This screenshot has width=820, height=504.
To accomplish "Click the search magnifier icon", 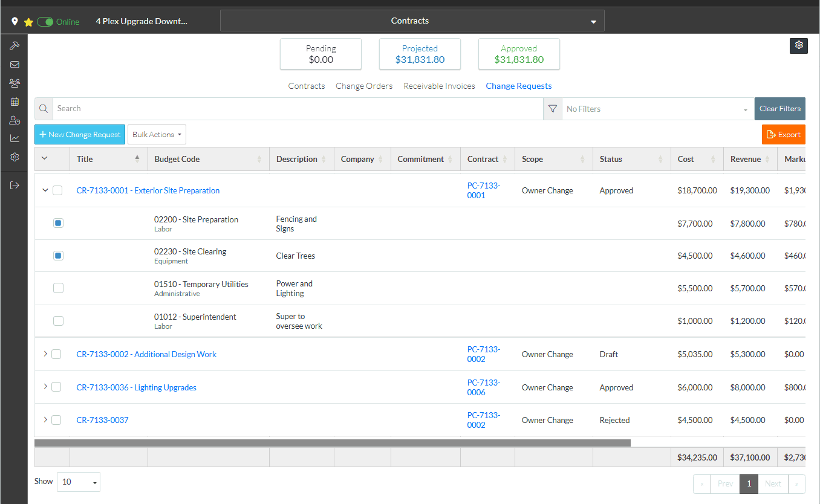I will click(x=44, y=109).
